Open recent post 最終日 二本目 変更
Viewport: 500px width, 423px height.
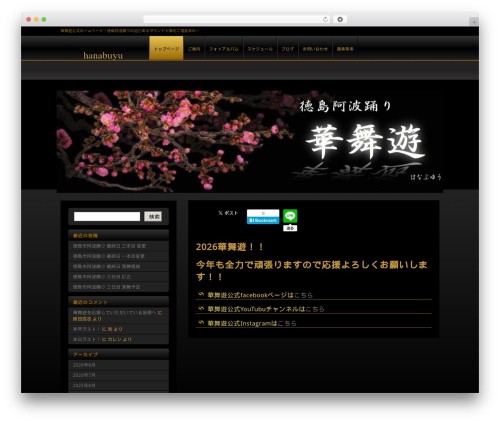(x=109, y=246)
